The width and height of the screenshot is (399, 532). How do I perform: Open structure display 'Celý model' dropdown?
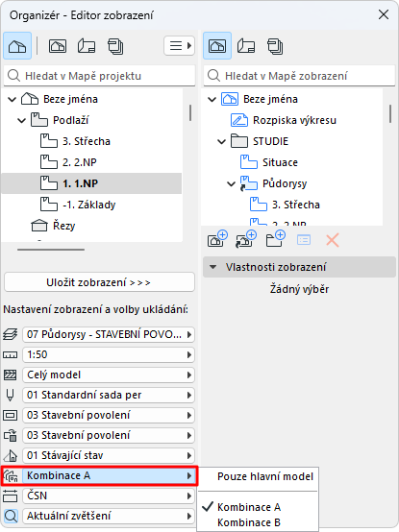click(109, 375)
